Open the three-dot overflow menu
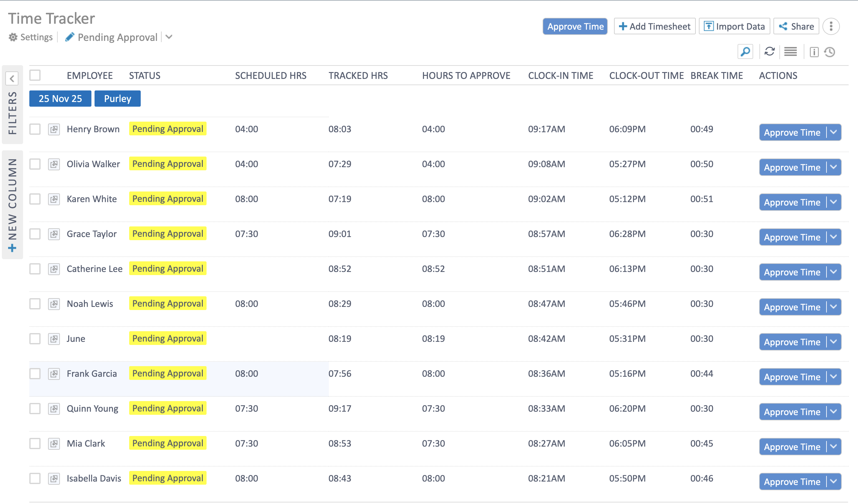858x504 pixels. click(831, 26)
